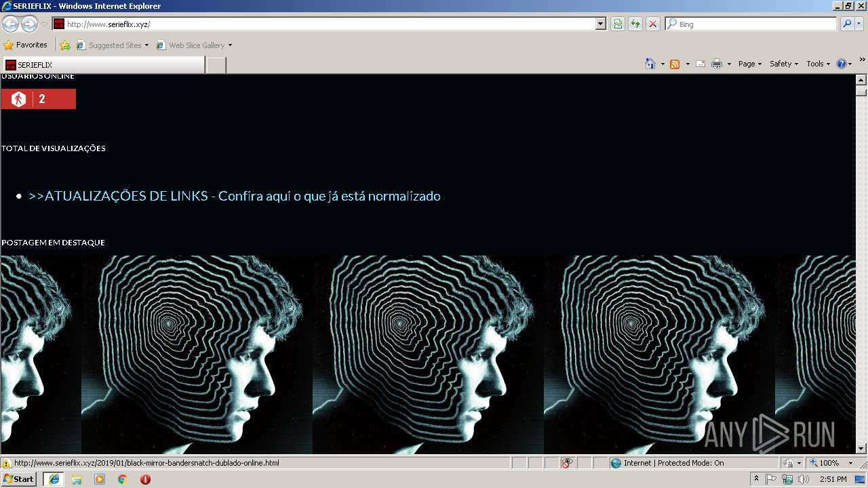
Task: Open the recent pages dropdown beside Forward
Action: [x=44, y=24]
